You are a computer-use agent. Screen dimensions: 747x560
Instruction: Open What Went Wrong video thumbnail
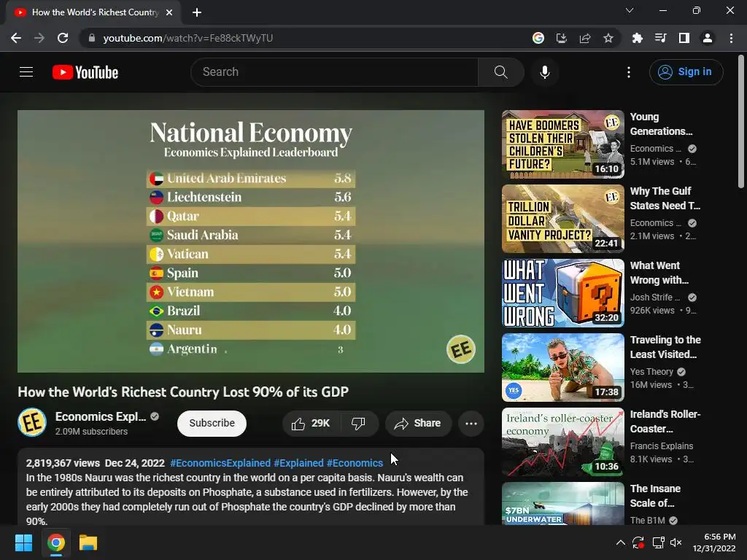562,293
